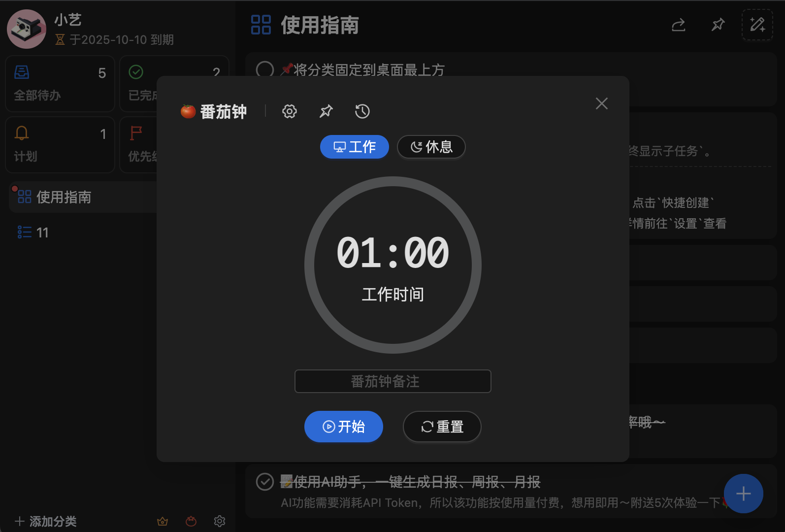785x532 pixels.
Task: View Pomodoro history records
Action: pyautogui.click(x=362, y=111)
